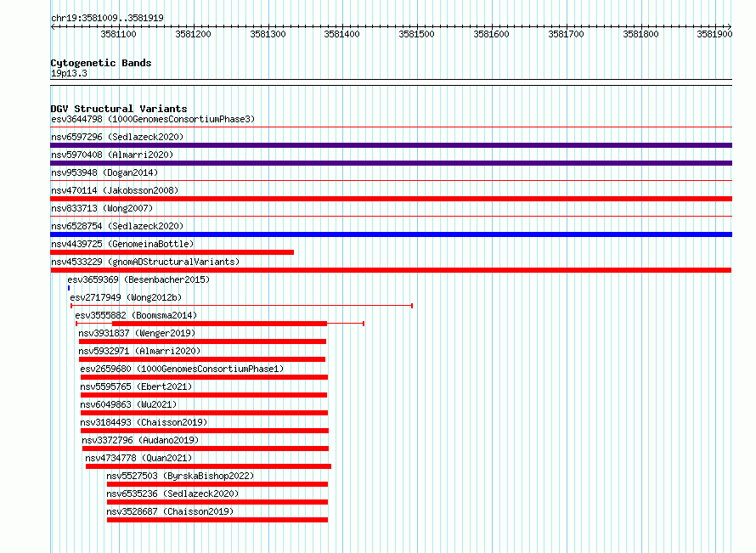This screenshot has height=553, width=756.
Task: Click the thin red span under esv2717949
Action: point(241,306)
